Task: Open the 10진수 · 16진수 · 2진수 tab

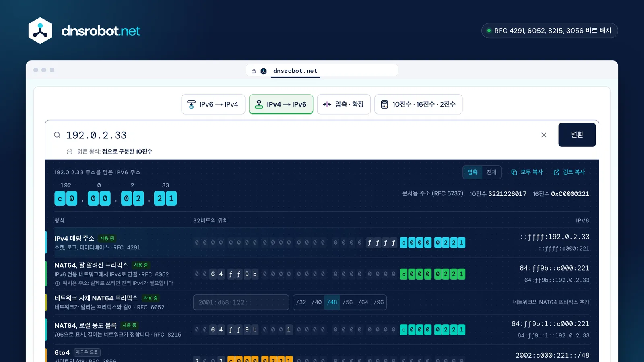Action: point(418,105)
